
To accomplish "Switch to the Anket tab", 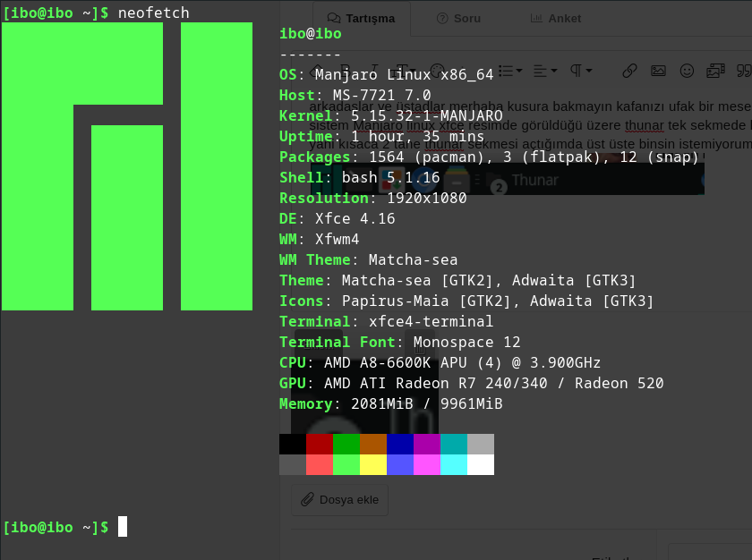I will [556, 19].
